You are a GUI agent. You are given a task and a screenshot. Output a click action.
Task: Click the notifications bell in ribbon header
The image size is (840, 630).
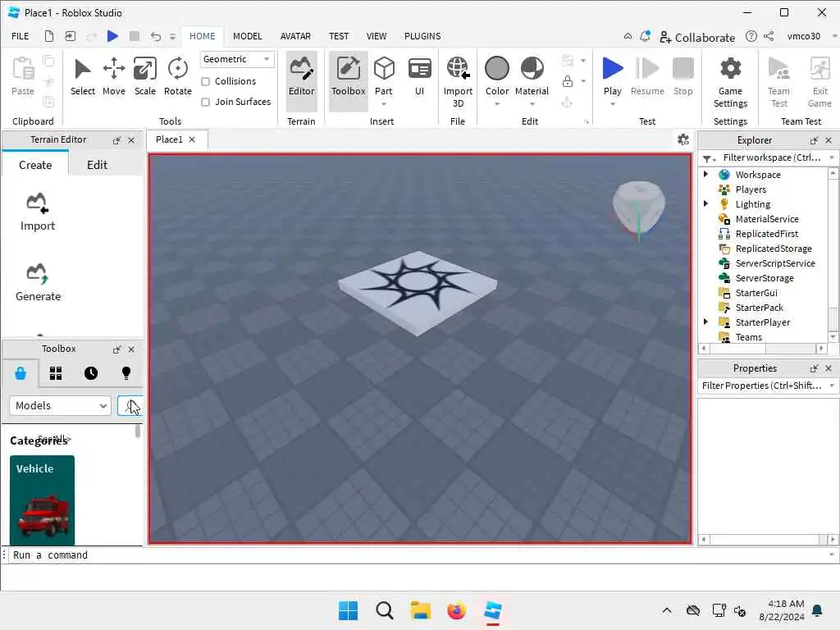(645, 36)
